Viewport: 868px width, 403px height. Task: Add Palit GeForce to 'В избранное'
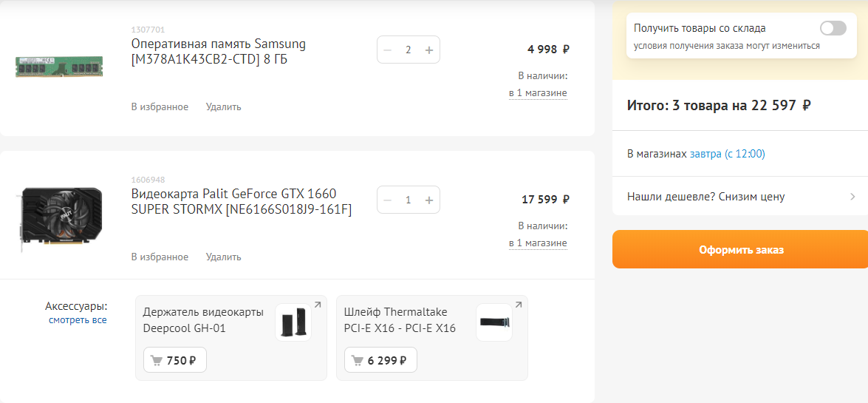click(x=160, y=257)
